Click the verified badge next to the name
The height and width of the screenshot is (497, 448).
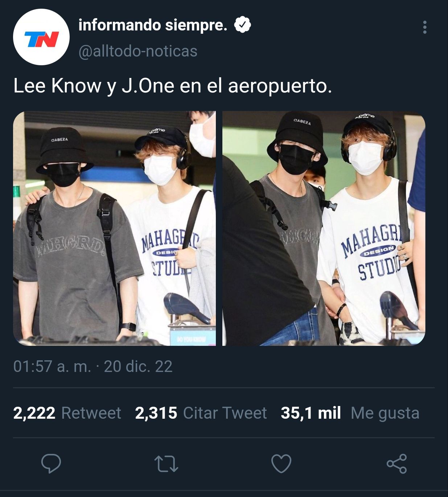(x=242, y=25)
